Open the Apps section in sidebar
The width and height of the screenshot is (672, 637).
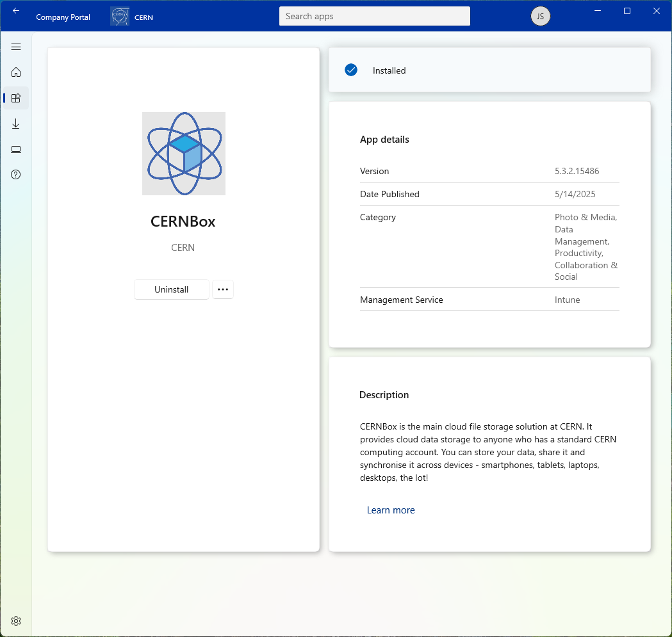[16, 98]
